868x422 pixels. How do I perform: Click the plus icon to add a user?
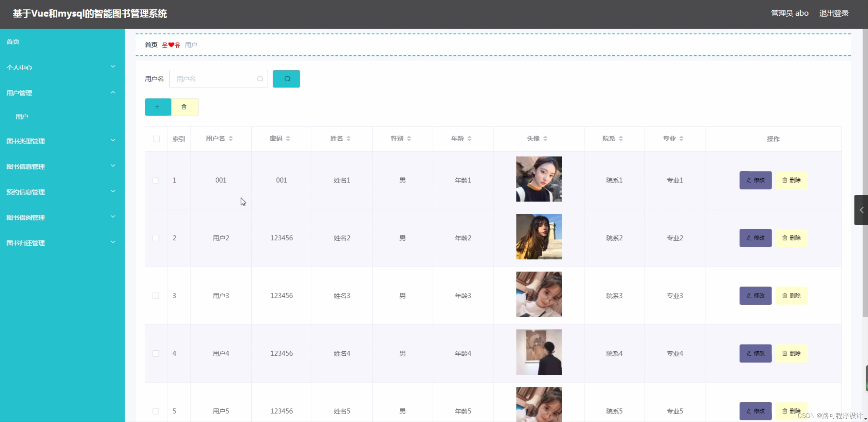click(157, 106)
